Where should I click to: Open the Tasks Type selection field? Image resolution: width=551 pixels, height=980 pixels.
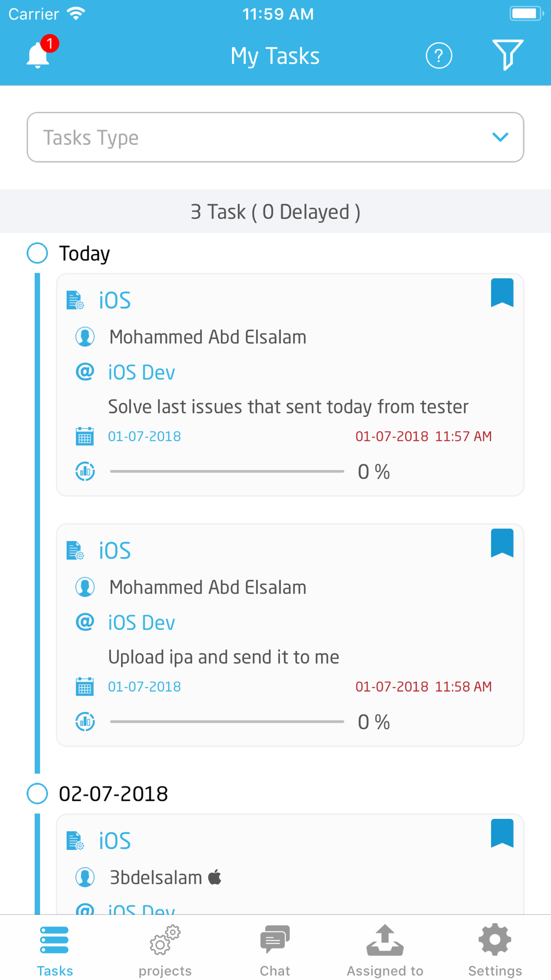click(275, 137)
